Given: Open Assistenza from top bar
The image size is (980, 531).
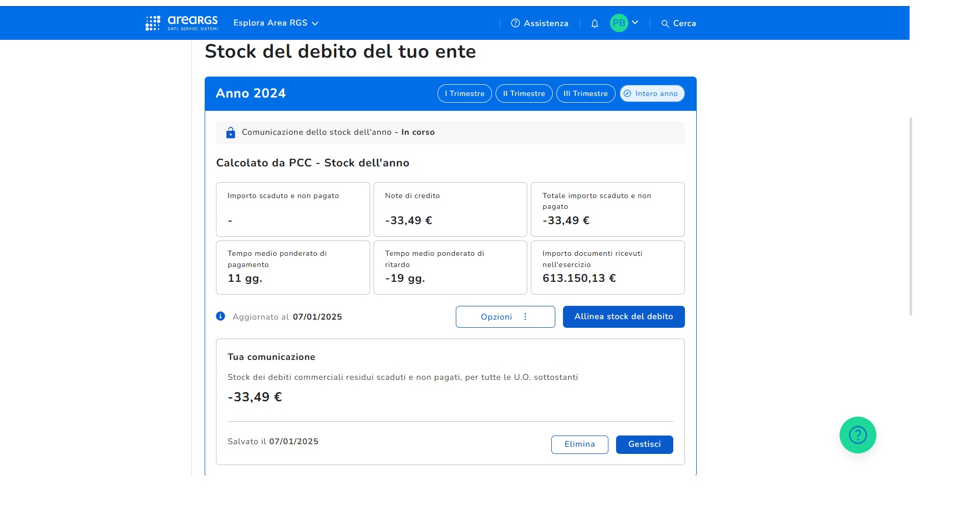Looking at the screenshot, I should point(546,23).
